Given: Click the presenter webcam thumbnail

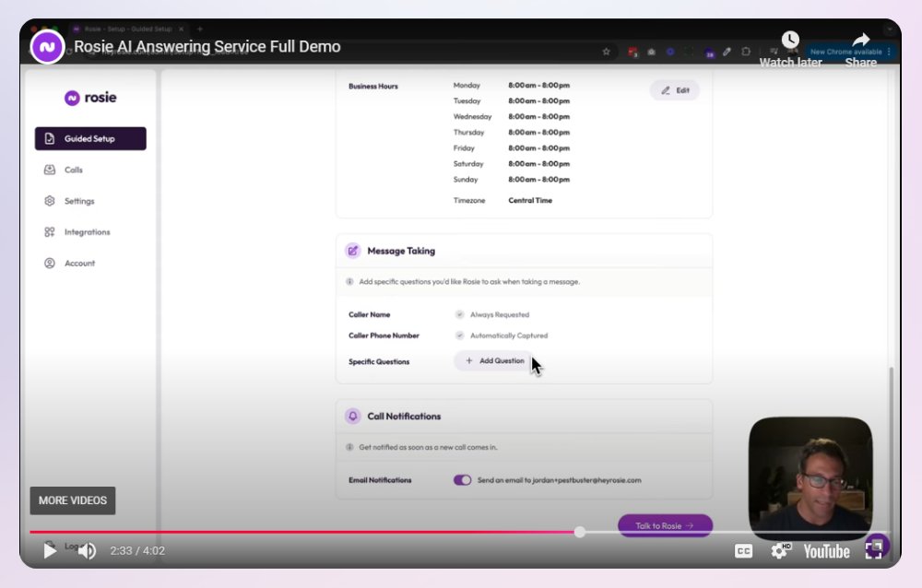Looking at the screenshot, I should (x=810, y=477).
